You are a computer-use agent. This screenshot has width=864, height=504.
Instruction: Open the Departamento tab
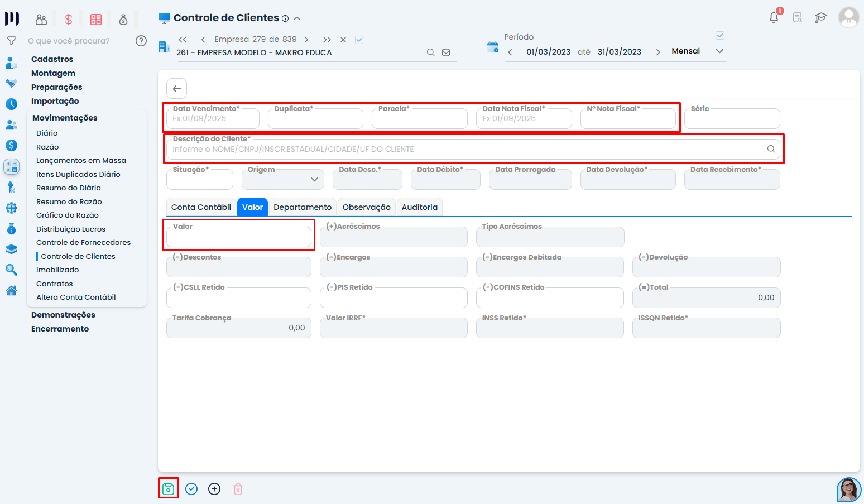[303, 207]
